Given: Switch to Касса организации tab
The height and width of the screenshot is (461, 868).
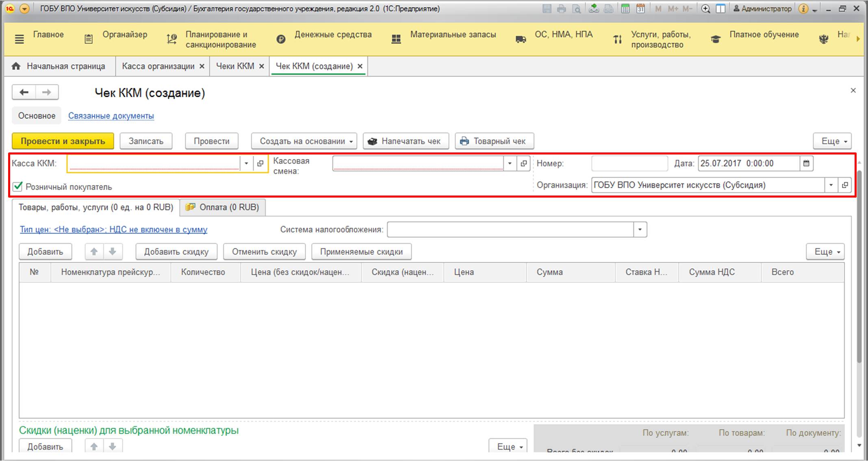Looking at the screenshot, I should 158,66.
